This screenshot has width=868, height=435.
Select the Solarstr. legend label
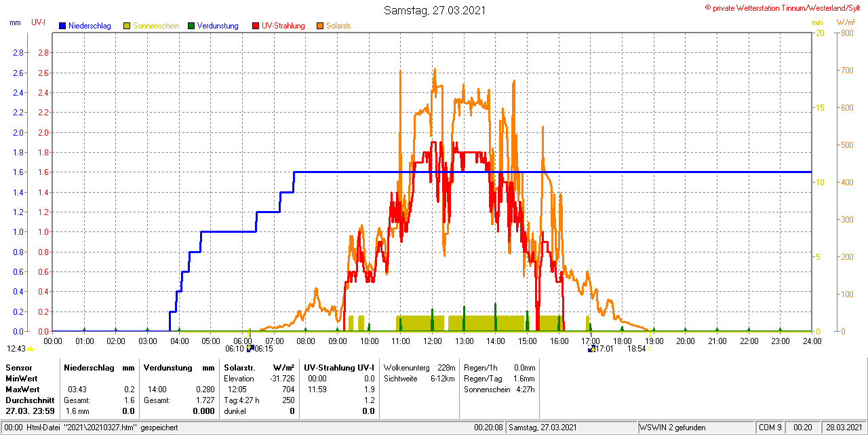click(x=338, y=26)
